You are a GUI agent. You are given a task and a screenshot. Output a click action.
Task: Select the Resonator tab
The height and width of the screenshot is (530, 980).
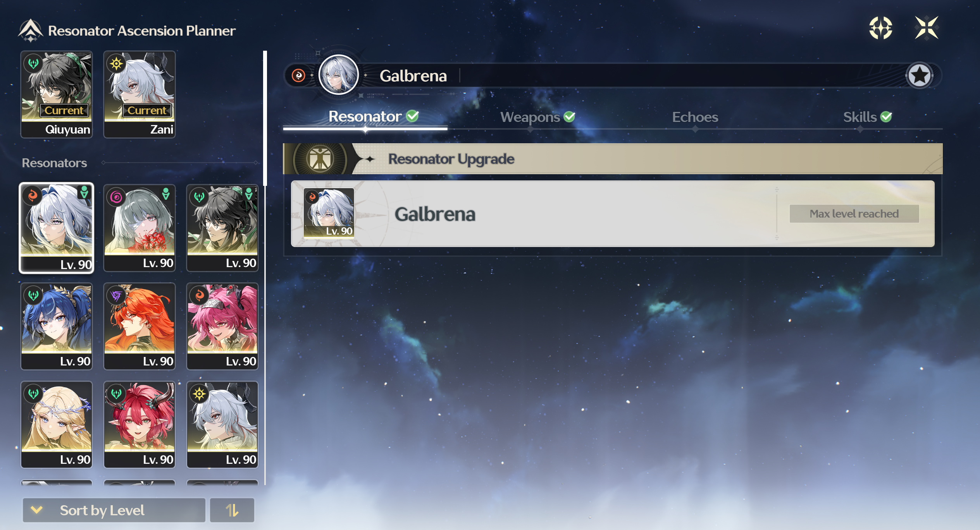pos(374,116)
